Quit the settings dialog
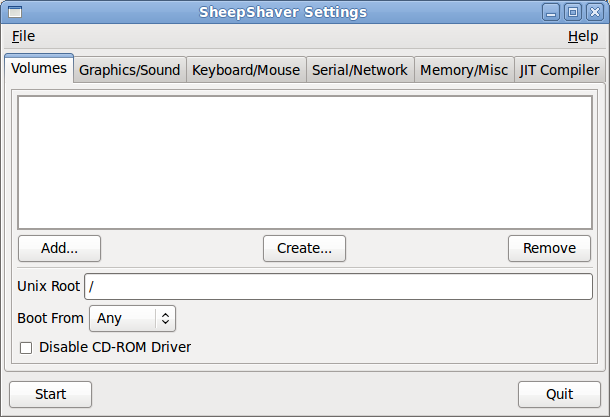Image resolution: width=610 pixels, height=417 pixels. point(559,394)
